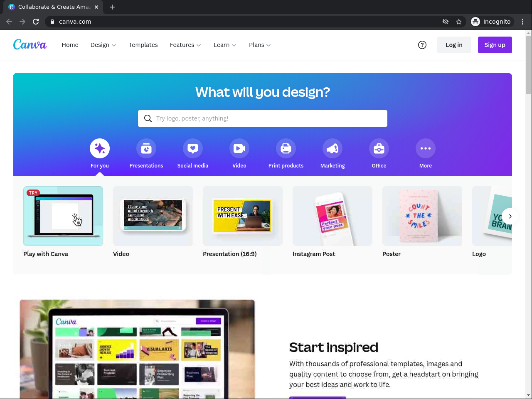Select the Social media category icon
This screenshot has width=532, height=399.
(x=193, y=148)
